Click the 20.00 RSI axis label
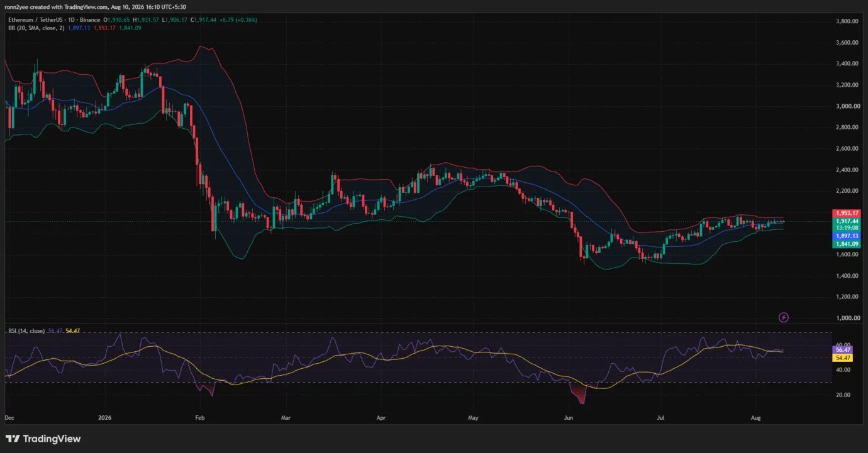Image resolution: width=868 pixels, height=453 pixels. click(x=843, y=395)
